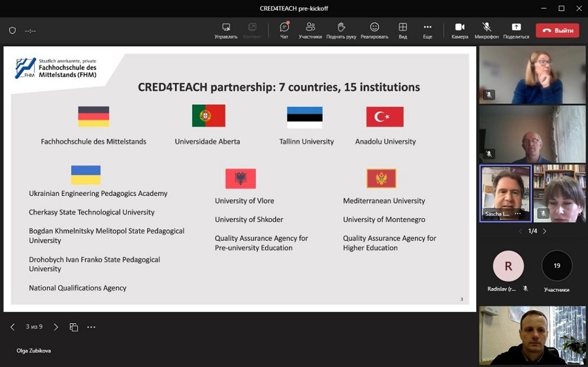
Task: Click the Ukrainian flag on slide
Action: pos(86,175)
